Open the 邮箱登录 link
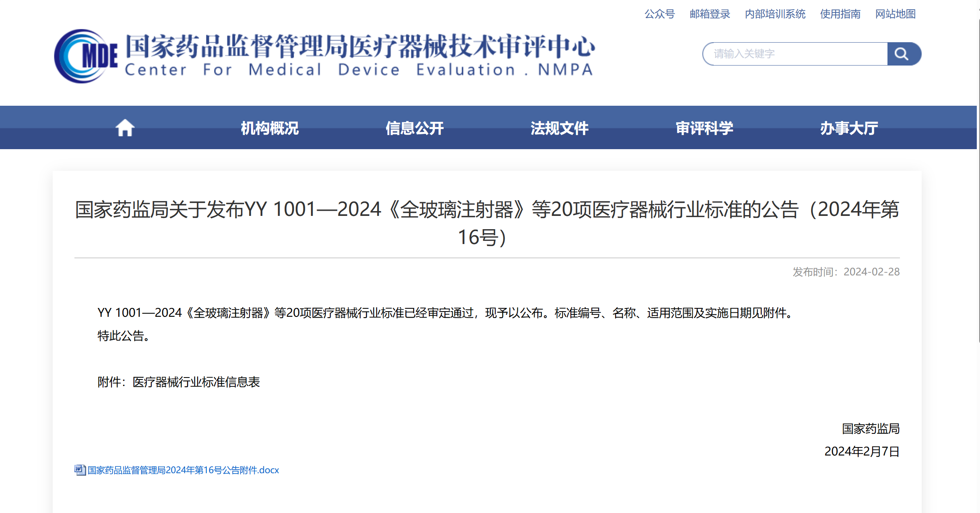 [710, 14]
